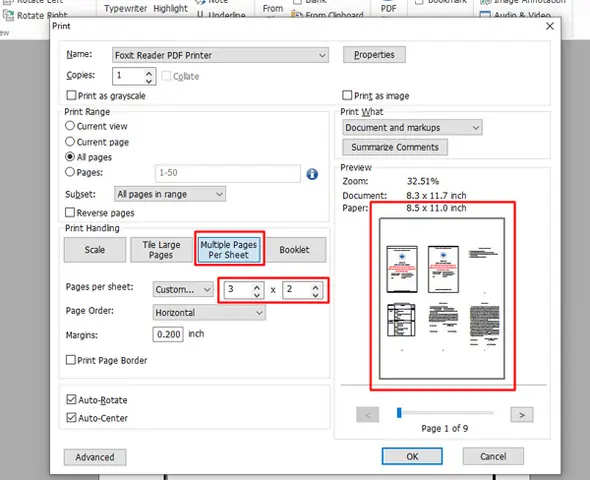Decrease pages per sheet rows value
Screen dimensions: 590x480
(x=315, y=295)
